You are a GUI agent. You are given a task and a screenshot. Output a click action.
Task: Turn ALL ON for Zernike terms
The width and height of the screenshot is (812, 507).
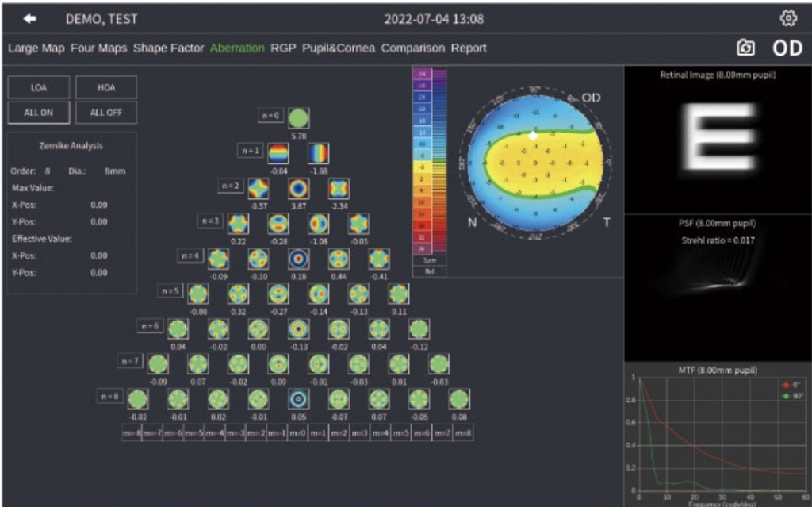(x=39, y=113)
